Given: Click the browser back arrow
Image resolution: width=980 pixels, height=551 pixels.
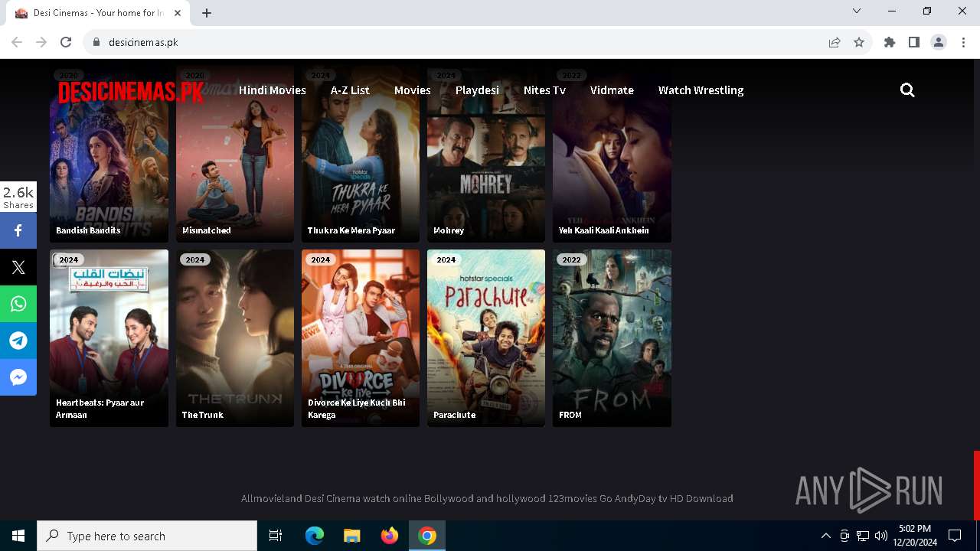Looking at the screenshot, I should tap(17, 42).
